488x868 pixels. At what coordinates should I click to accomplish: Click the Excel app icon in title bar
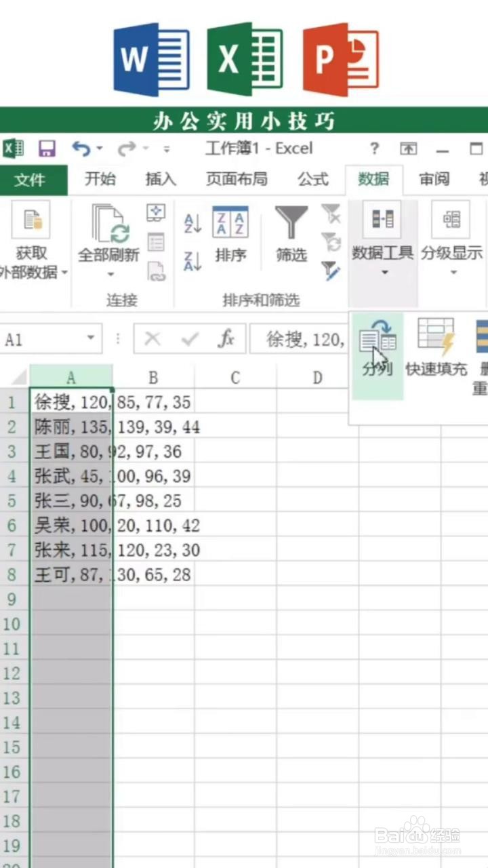(14, 149)
